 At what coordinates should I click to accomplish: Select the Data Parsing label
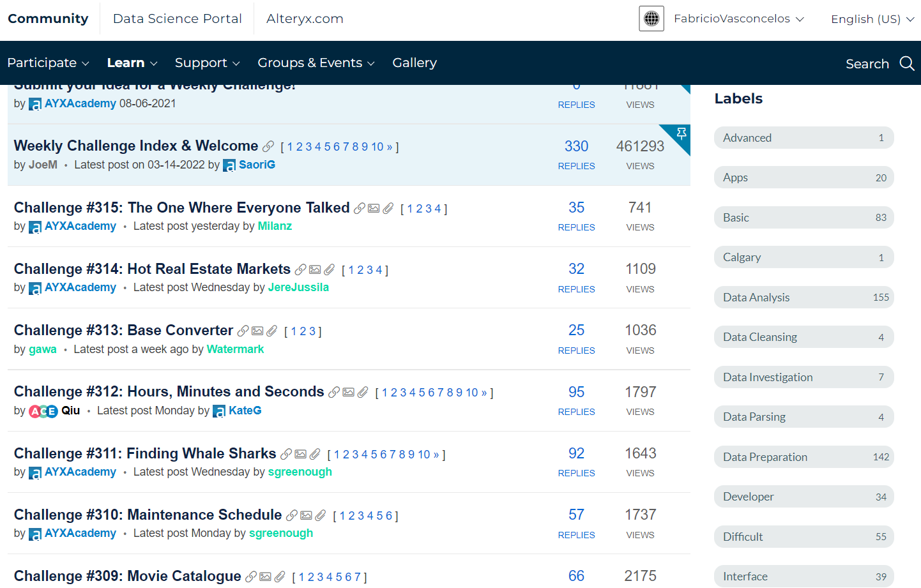[803, 417]
